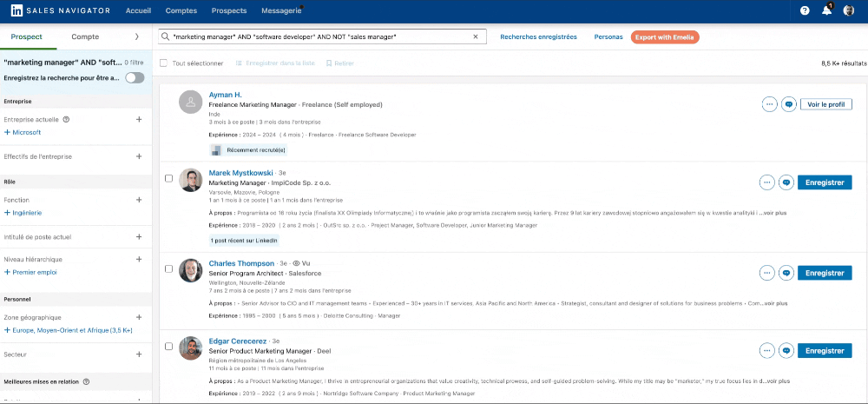
Task: Message Edgar Cerecerez via the chat icon
Action: (786, 351)
